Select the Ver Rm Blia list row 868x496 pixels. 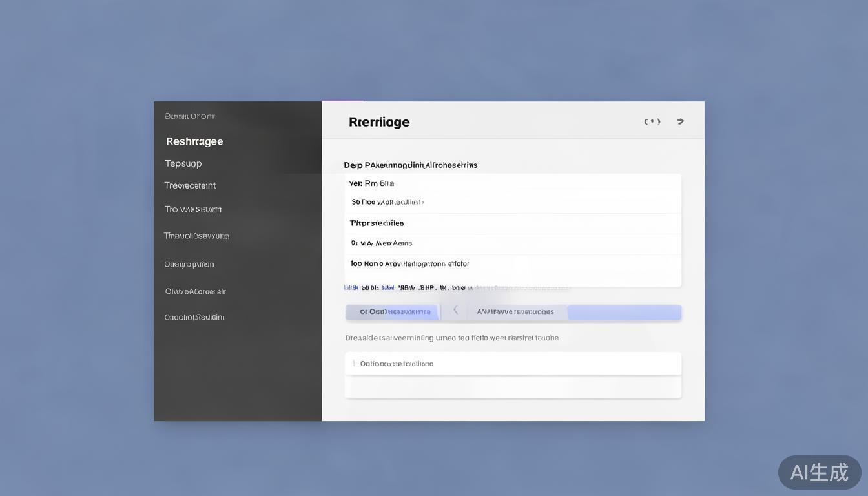[371, 183]
